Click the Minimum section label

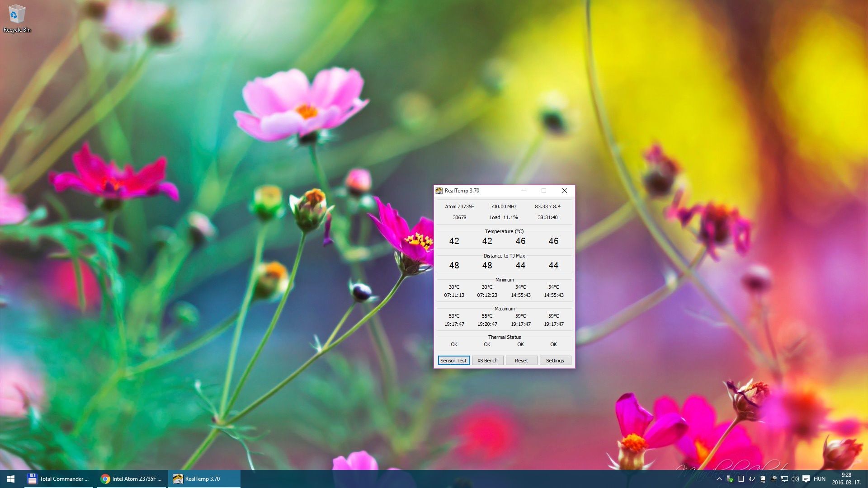point(505,280)
